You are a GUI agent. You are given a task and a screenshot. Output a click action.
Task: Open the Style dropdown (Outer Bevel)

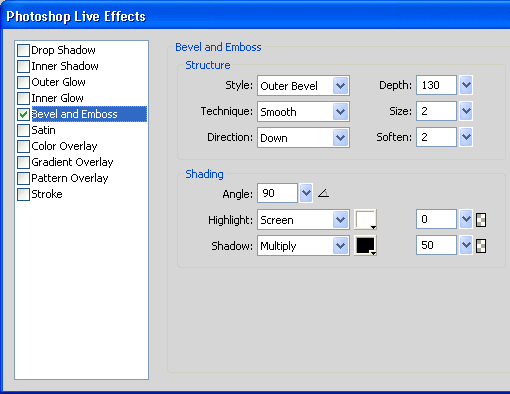[x=303, y=86]
